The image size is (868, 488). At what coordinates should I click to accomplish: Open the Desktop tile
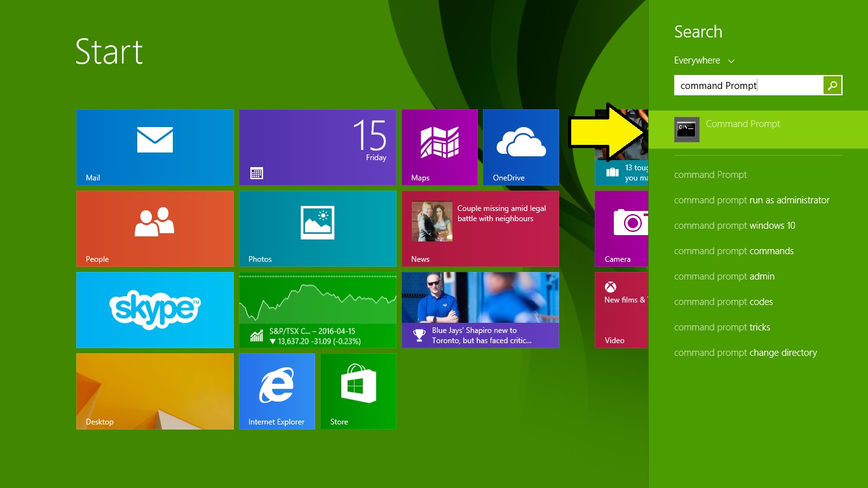[x=155, y=391]
